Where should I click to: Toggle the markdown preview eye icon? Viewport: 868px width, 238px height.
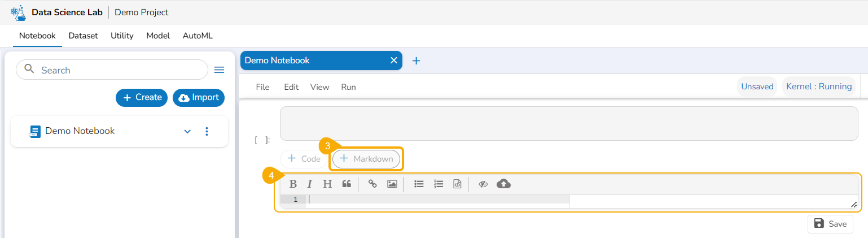[483, 184]
